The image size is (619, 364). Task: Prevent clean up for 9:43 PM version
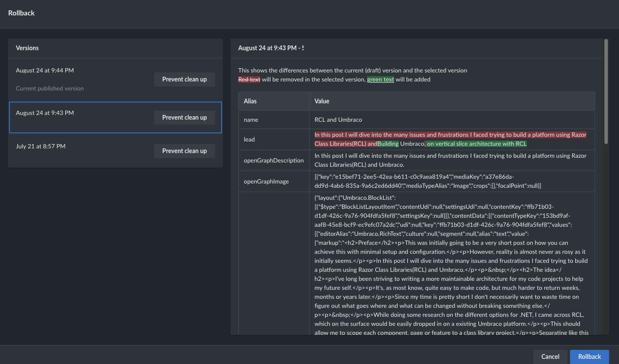[184, 117]
